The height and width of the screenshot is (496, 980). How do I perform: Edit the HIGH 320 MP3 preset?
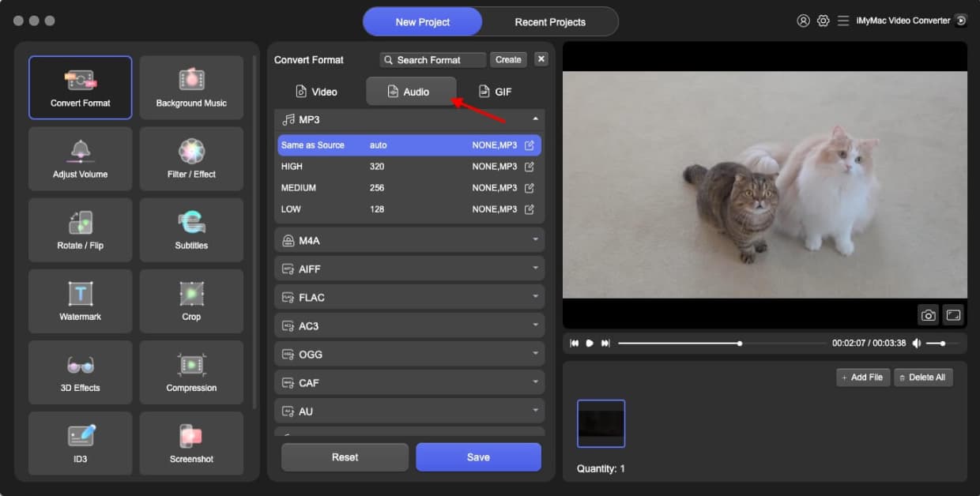[530, 167]
